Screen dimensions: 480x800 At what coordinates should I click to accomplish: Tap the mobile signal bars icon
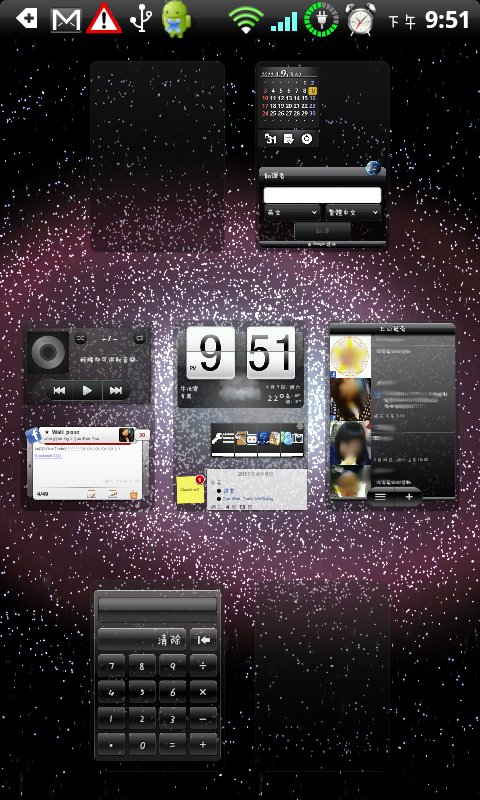tap(284, 21)
